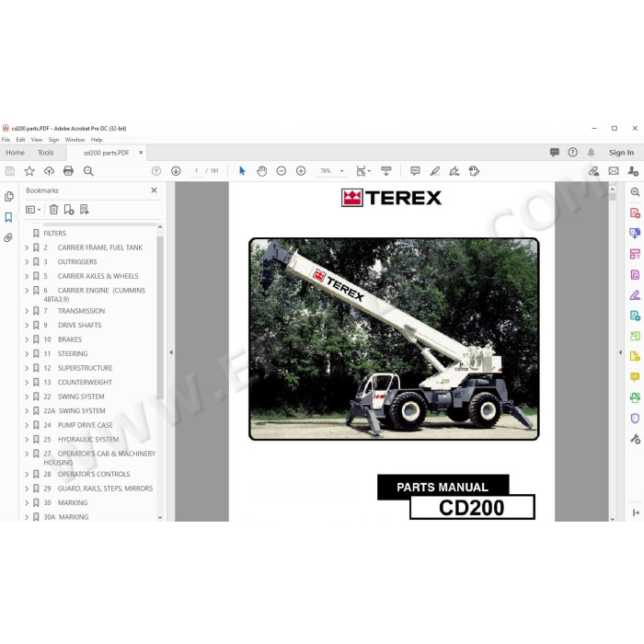This screenshot has width=644, height=644.
Task: Close the cd200 parts.PDF tab
Action: pos(141,153)
